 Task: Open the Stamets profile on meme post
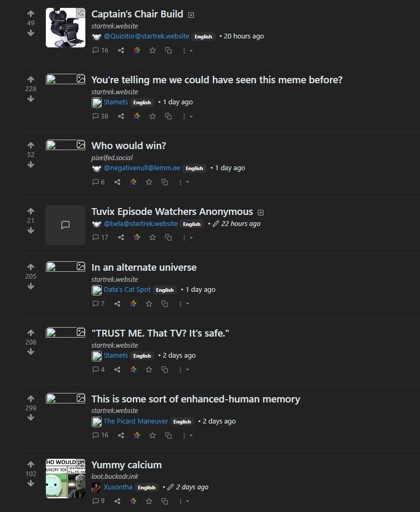click(116, 102)
